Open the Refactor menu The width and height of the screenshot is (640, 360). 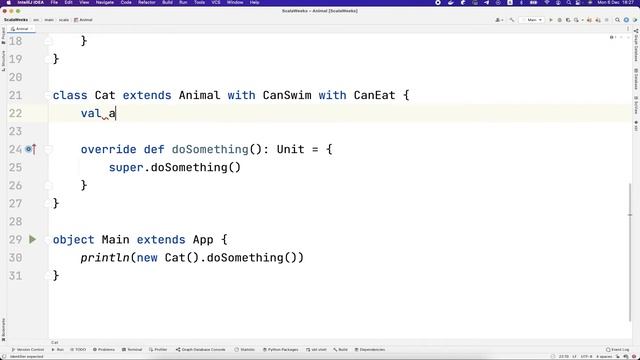click(x=147, y=2)
